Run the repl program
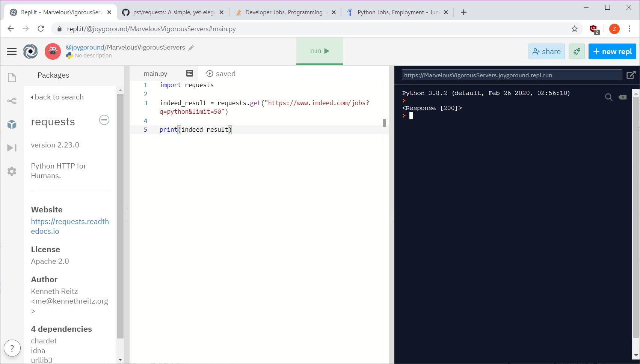The height and width of the screenshot is (364, 640). pyautogui.click(x=320, y=51)
